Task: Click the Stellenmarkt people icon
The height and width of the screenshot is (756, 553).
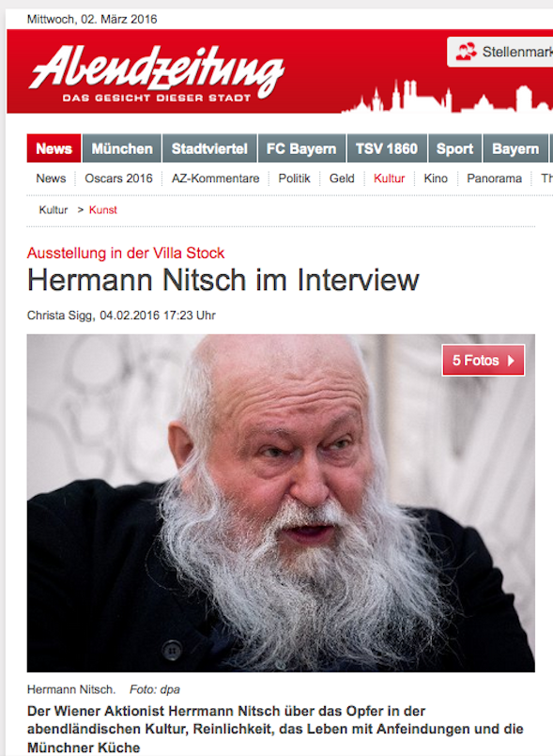Action: point(466,52)
